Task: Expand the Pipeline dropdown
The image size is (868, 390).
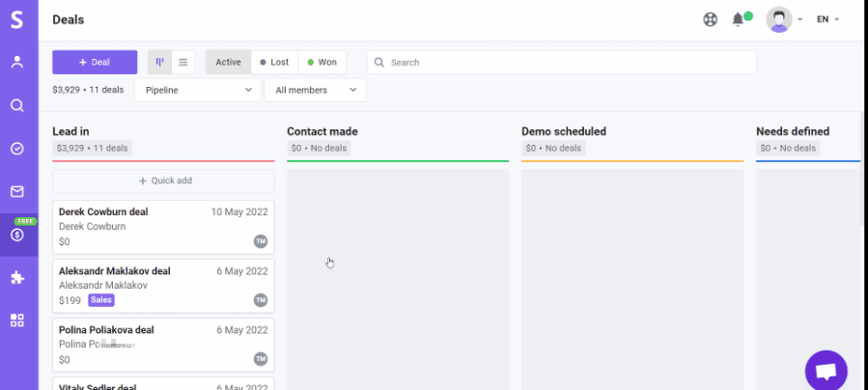Action: pyautogui.click(x=197, y=90)
